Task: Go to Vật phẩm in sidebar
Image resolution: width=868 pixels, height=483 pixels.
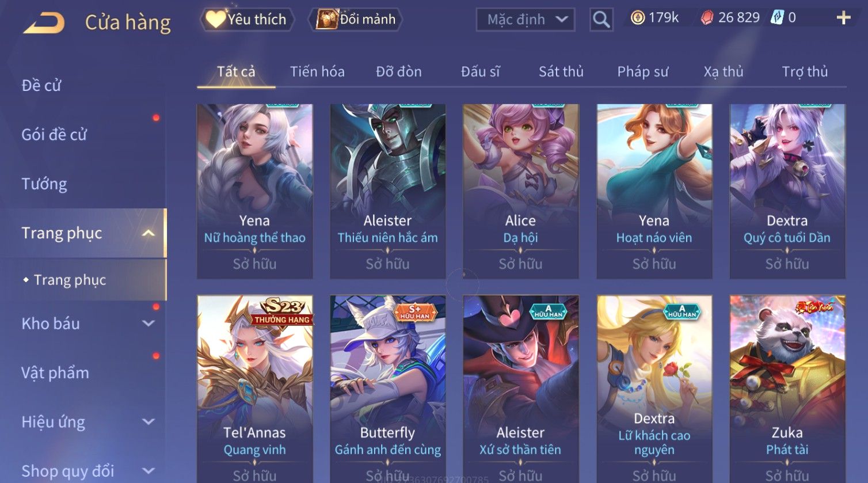Action: pos(55,373)
